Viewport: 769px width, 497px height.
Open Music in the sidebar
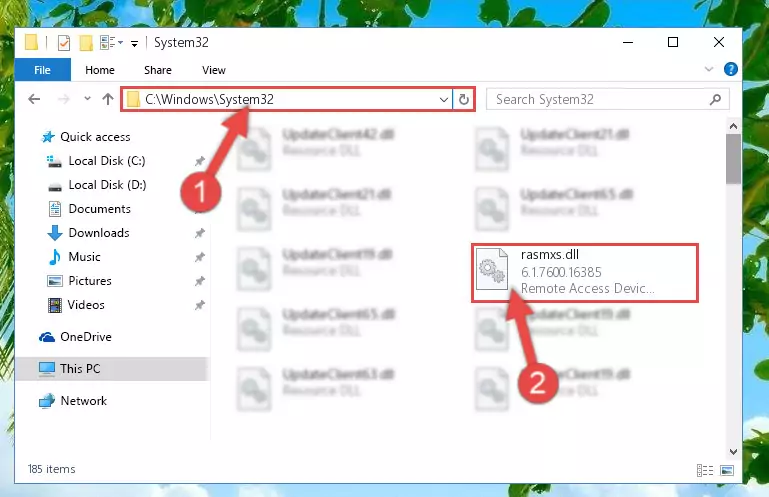point(84,257)
